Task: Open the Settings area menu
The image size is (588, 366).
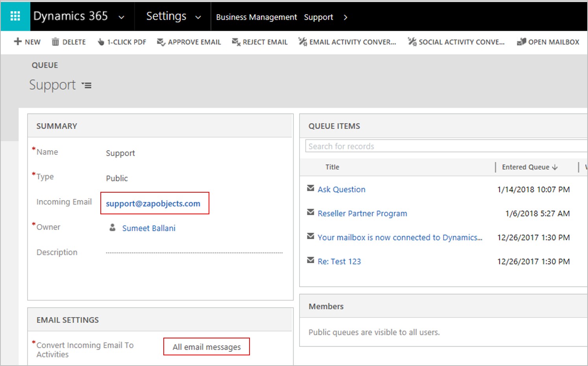Action: (166, 16)
